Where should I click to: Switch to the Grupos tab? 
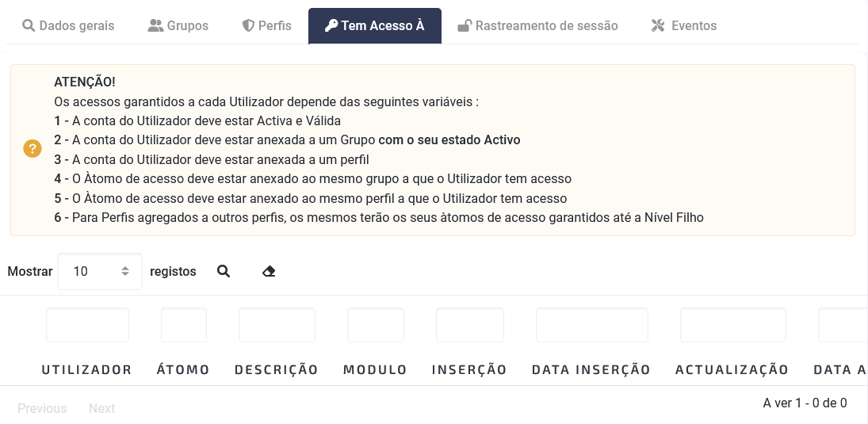coord(178,25)
